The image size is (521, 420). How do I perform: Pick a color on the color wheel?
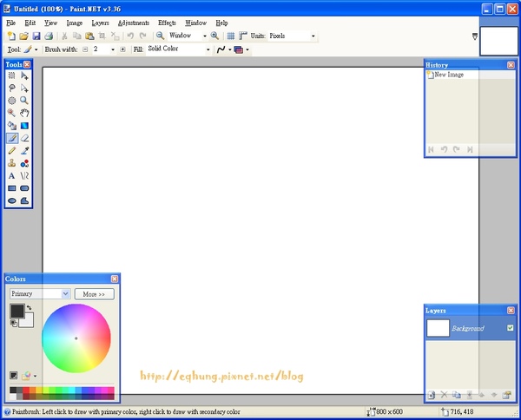coord(76,338)
